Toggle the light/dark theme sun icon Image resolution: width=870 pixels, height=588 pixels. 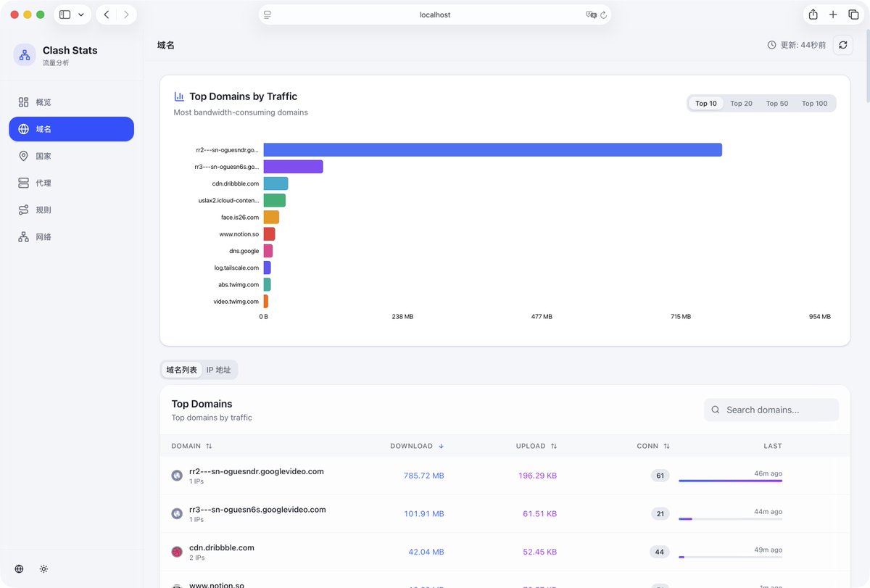click(44, 569)
